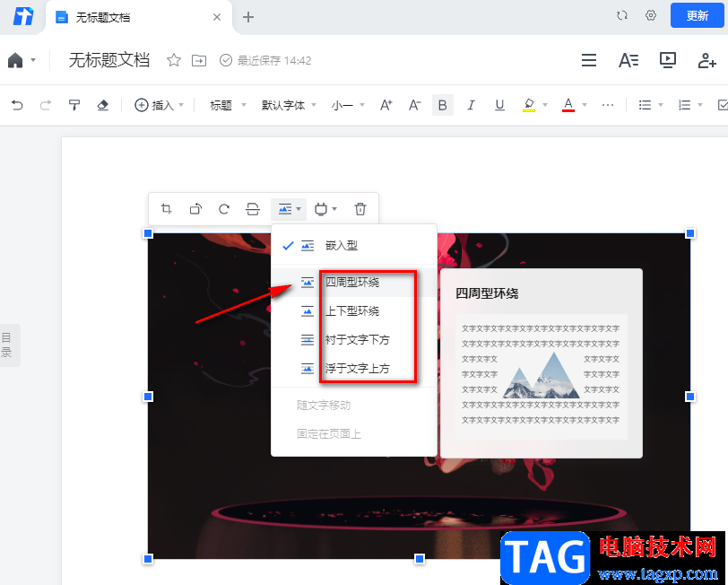The image size is (728, 585).
Task: Toggle numbered list
Action: pyautogui.click(x=684, y=106)
